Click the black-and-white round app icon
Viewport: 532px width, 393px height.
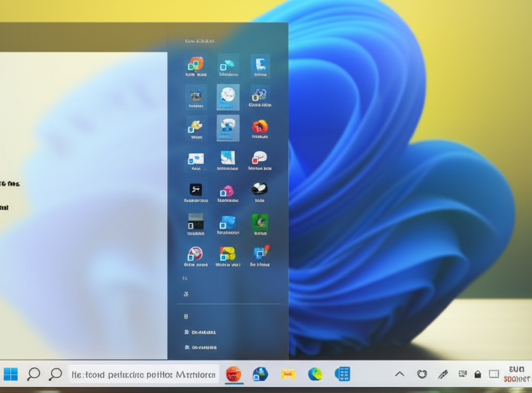(260, 188)
